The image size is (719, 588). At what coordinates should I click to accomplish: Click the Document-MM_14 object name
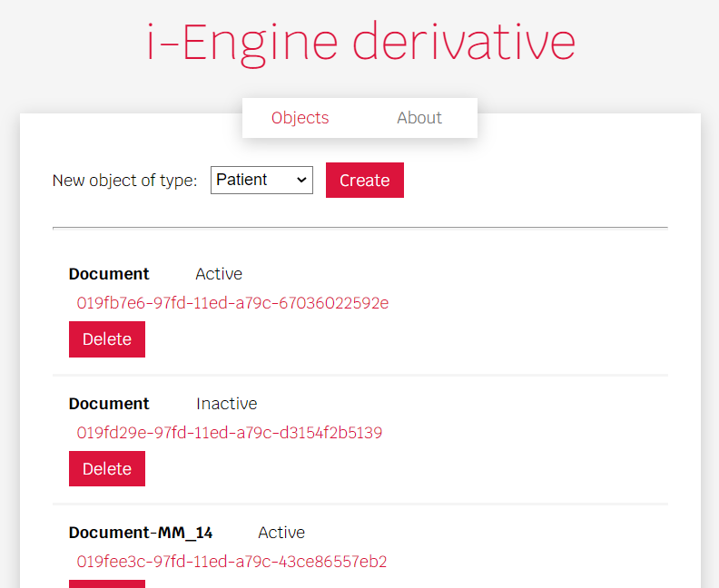click(x=141, y=533)
